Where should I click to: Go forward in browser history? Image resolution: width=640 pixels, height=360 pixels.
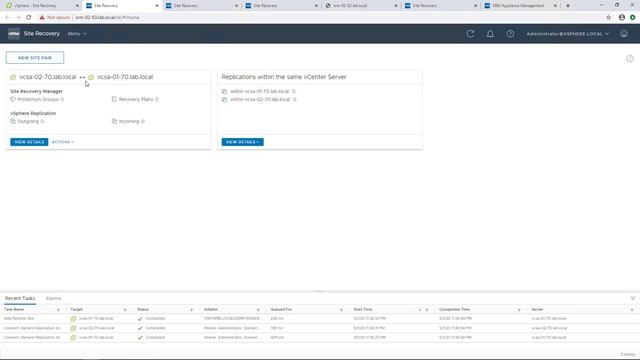click(x=18, y=18)
